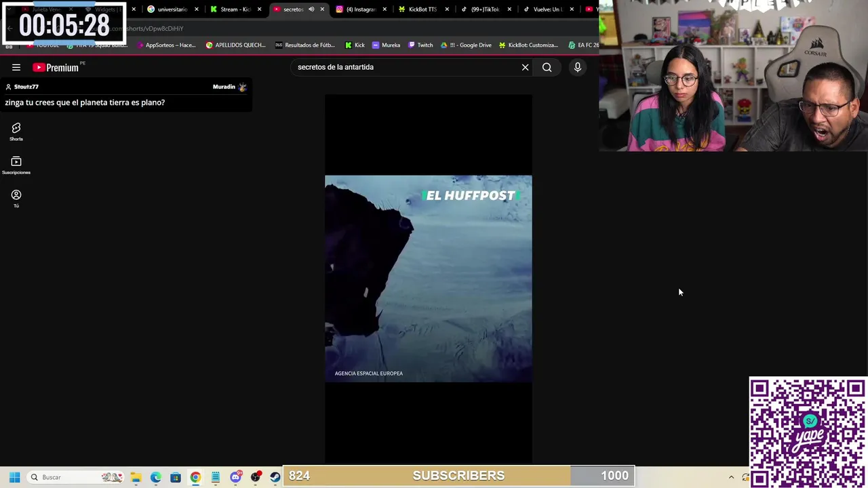Open the 'Resultados de Fútb...' bookmark

point(305,45)
